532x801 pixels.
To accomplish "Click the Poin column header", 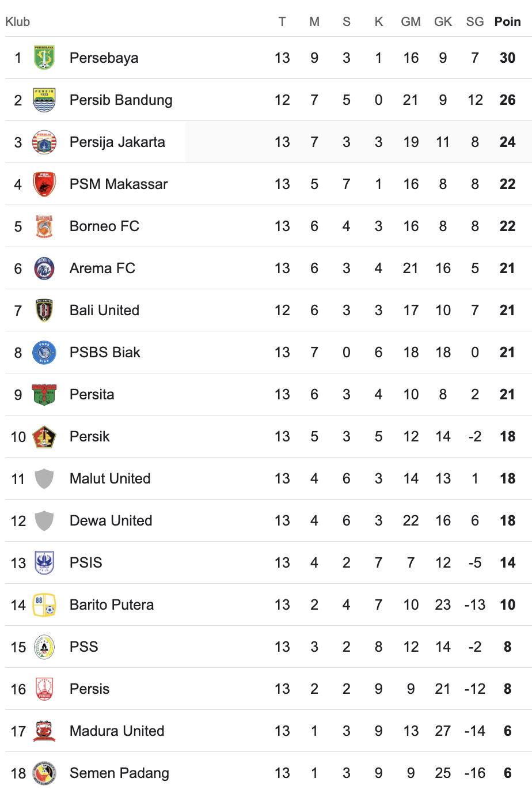I will [507, 21].
